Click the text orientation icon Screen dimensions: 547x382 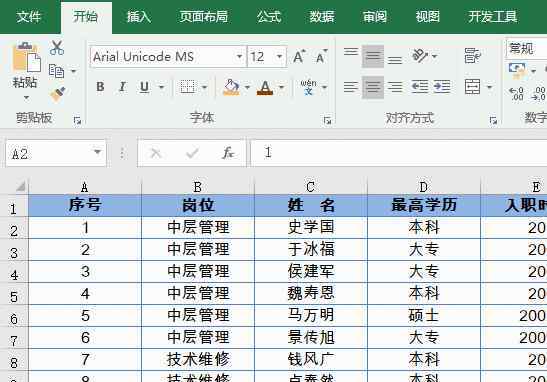(420, 56)
